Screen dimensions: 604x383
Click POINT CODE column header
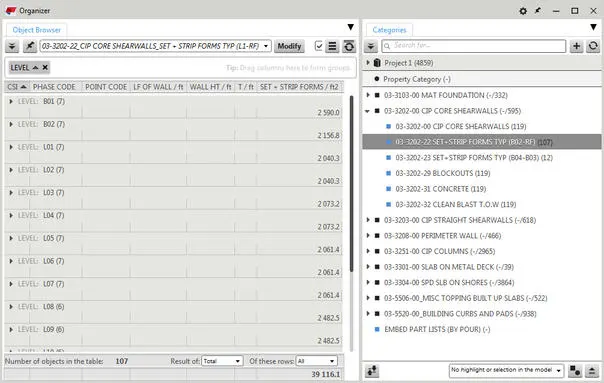(106, 87)
